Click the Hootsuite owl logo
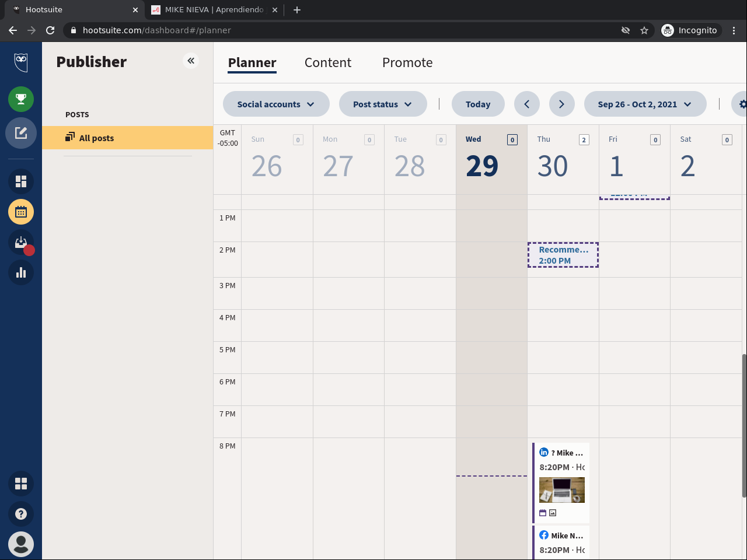 [21, 62]
